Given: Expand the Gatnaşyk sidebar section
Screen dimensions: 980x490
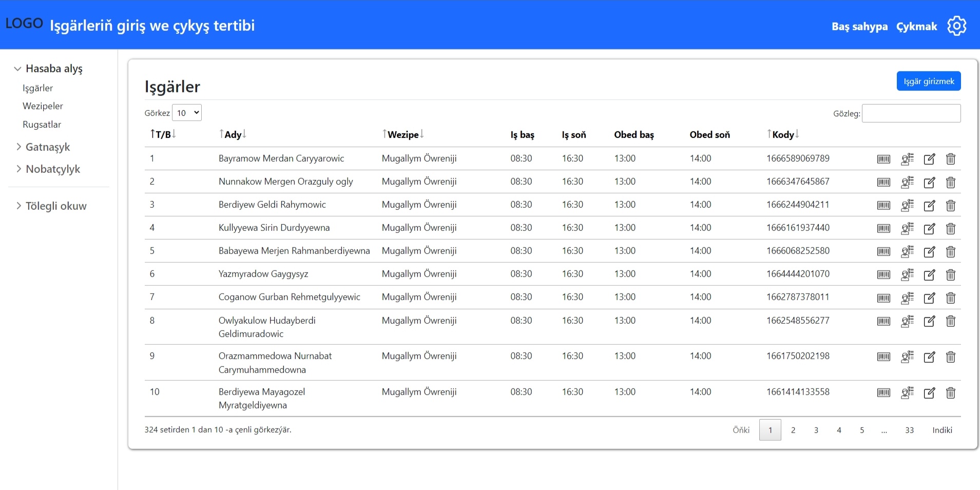Looking at the screenshot, I should point(47,147).
